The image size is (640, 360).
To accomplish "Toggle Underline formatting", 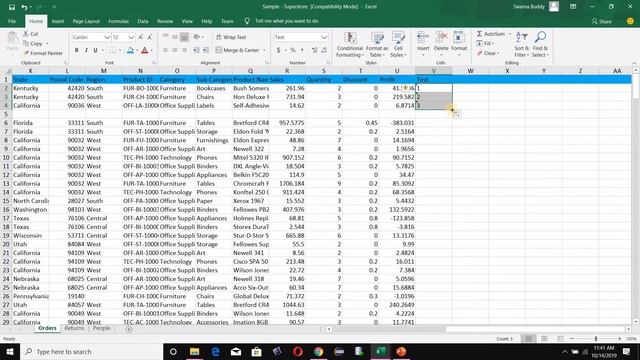I will click(x=95, y=50).
